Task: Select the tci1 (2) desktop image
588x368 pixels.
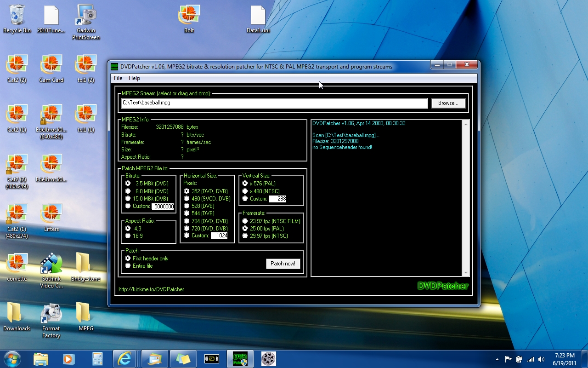Action: (x=86, y=69)
